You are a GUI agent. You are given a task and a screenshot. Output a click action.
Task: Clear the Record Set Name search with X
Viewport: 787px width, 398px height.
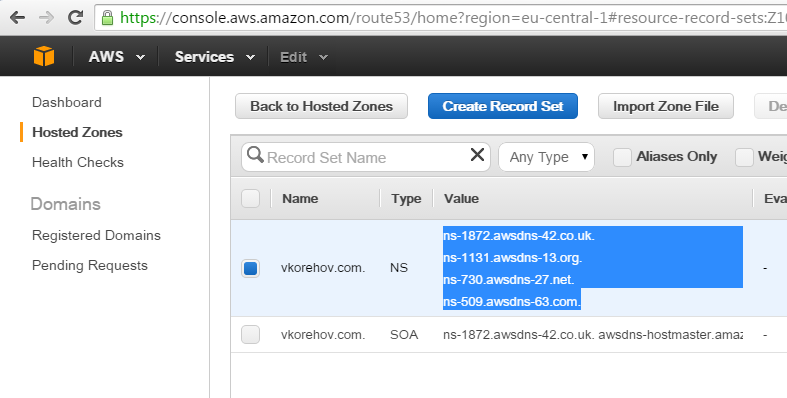coord(477,155)
